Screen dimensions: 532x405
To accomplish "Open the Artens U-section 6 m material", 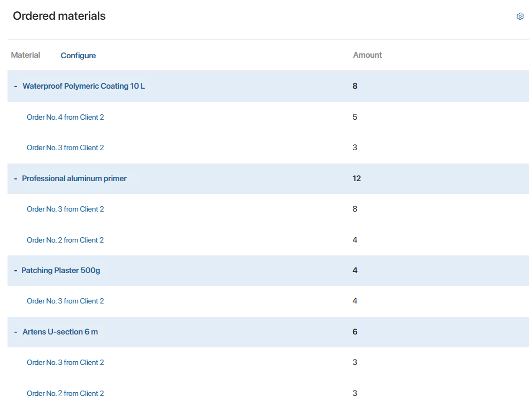I will [60, 332].
